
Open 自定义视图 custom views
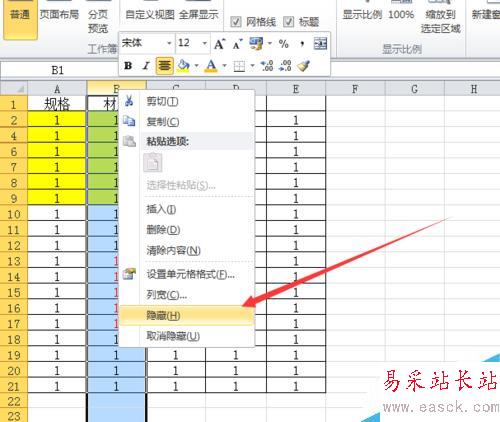[150, 15]
